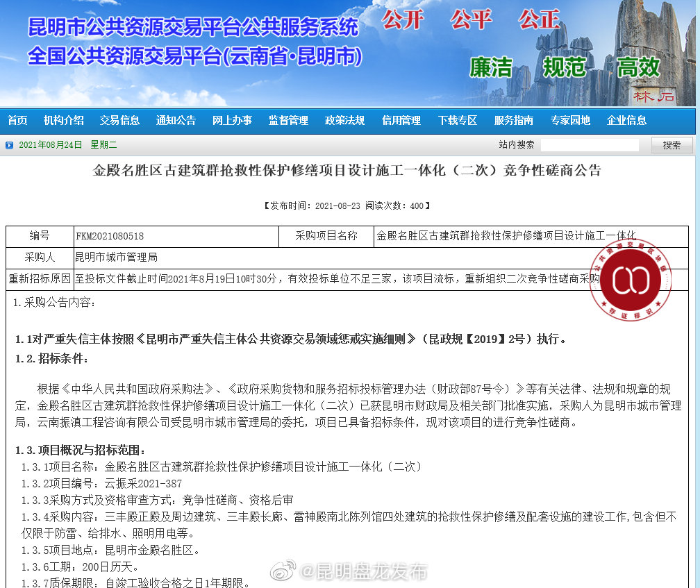700x588 pixels.
Task: Click the 公开 red banner text
Action: (x=405, y=22)
